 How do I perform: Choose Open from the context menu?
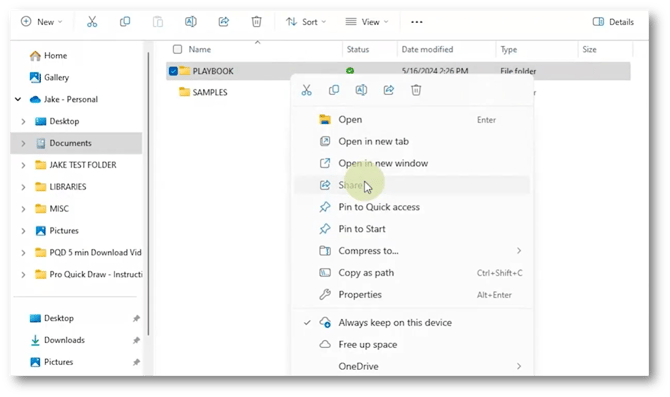412,120
